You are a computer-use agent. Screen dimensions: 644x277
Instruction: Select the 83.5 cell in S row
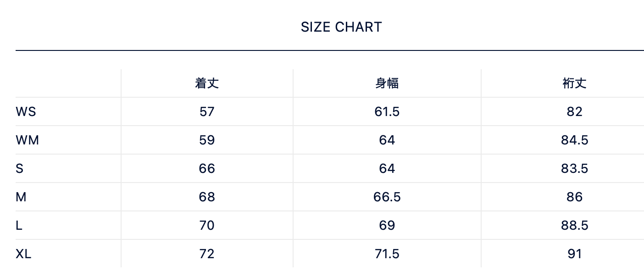(x=574, y=168)
